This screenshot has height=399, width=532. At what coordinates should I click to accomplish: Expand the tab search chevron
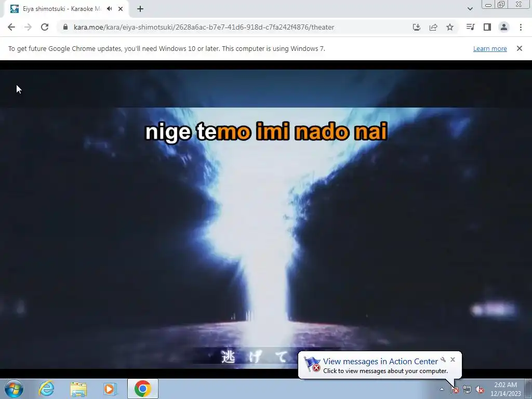(470, 9)
